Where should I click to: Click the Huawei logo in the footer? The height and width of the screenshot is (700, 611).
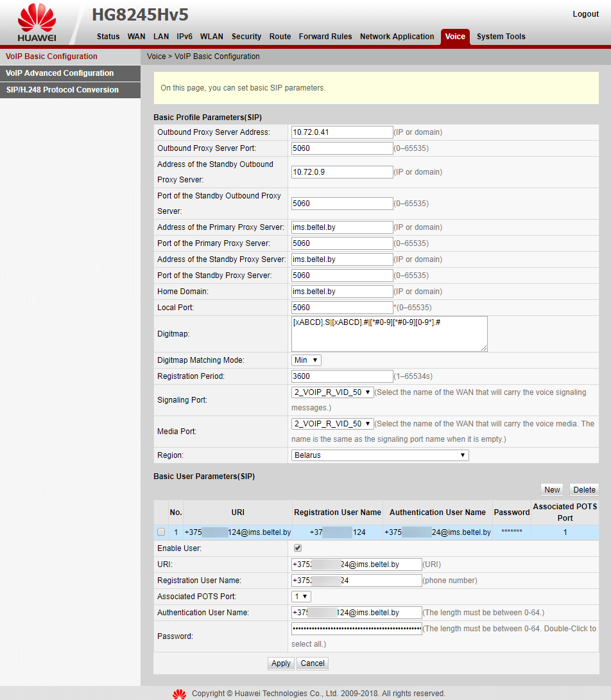click(180, 694)
